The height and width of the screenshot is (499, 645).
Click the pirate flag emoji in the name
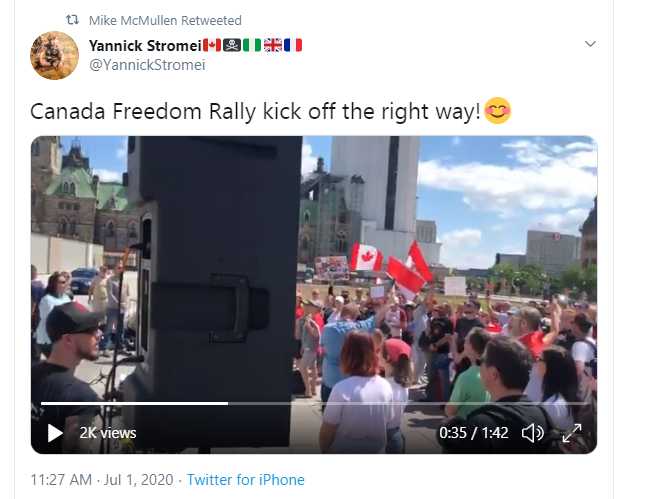232,45
